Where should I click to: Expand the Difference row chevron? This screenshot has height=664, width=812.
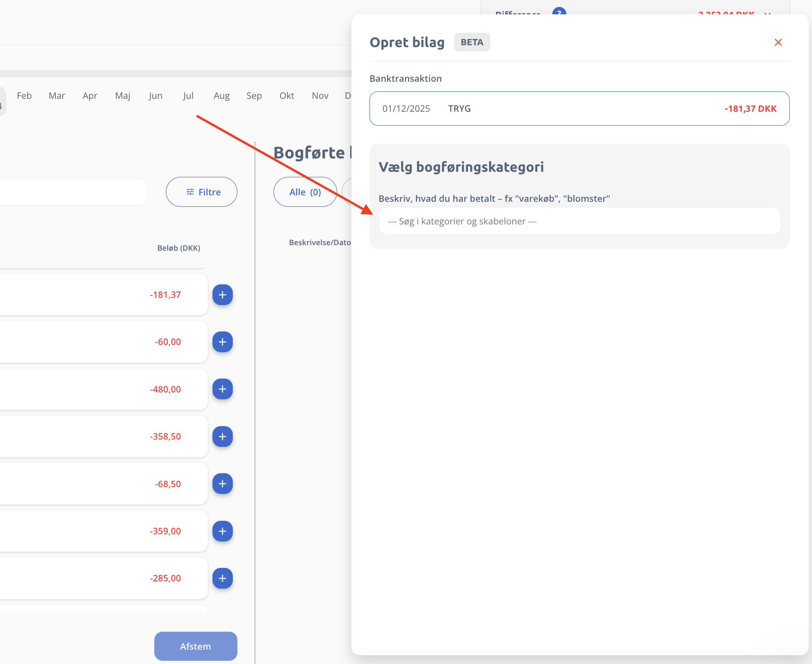click(767, 13)
